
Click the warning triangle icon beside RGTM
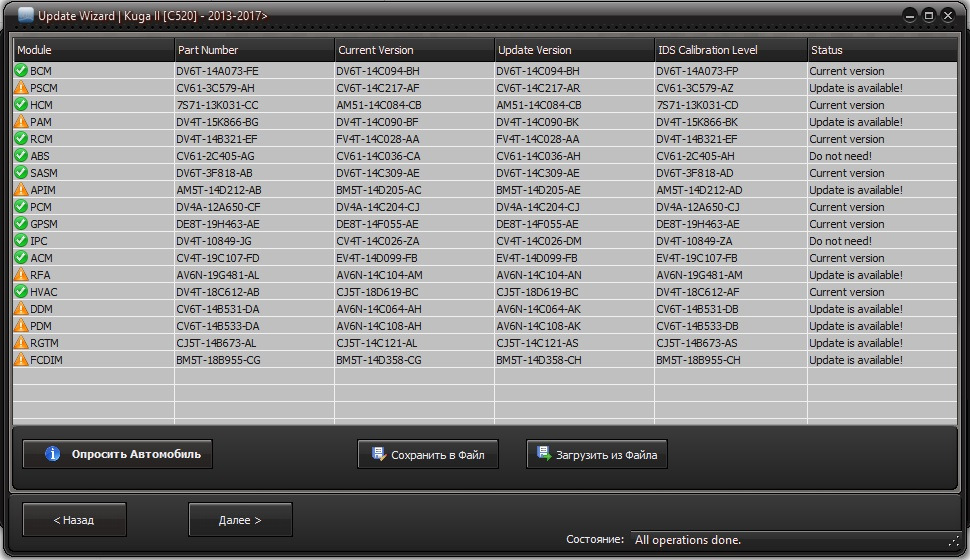click(x=21, y=342)
